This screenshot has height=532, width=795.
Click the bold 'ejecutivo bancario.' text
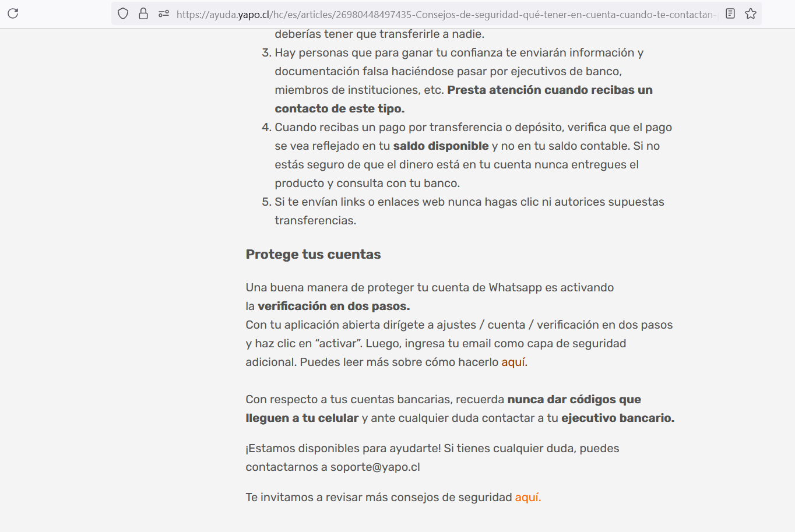coord(618,418)
